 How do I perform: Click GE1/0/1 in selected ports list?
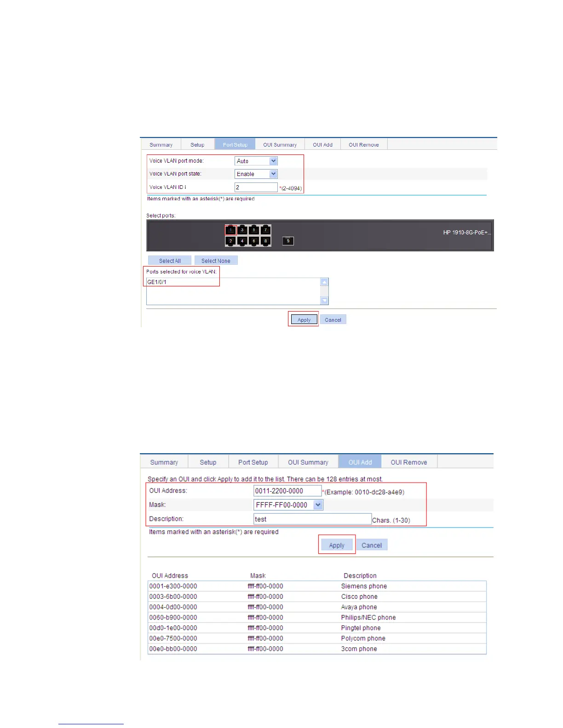pos(157,282)
